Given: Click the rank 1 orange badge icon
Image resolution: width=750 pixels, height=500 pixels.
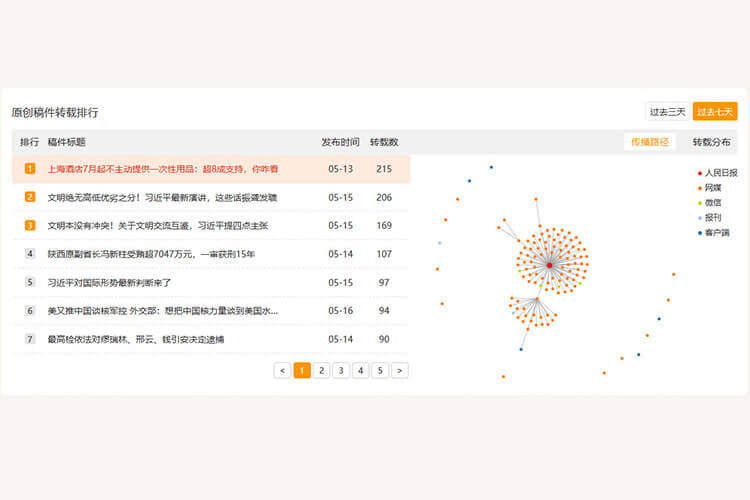Looking at the screenshot, I should click(30, 169).
